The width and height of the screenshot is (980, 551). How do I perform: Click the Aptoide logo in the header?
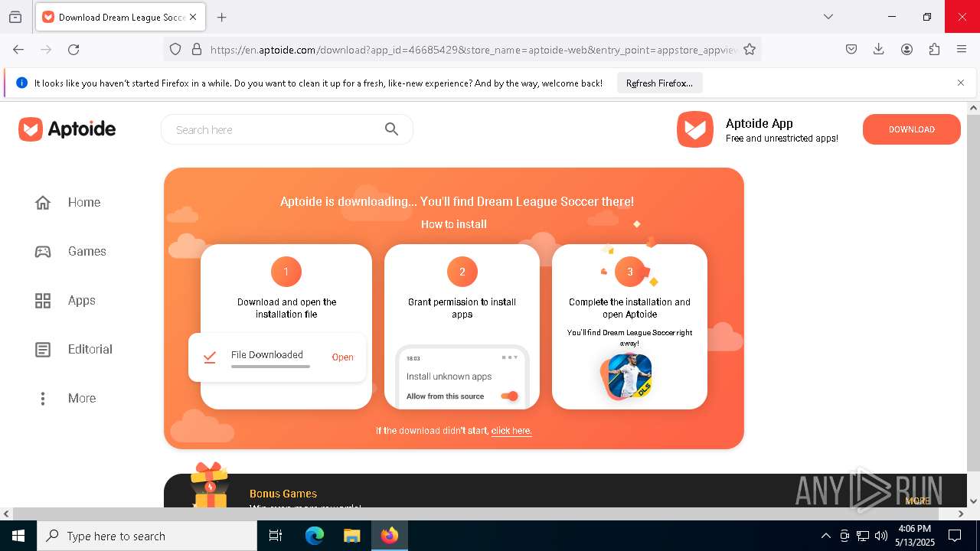pos(67,129)
